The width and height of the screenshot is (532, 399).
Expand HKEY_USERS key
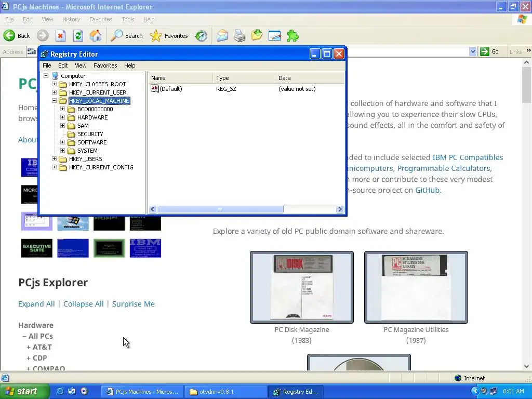coord(54,159)
